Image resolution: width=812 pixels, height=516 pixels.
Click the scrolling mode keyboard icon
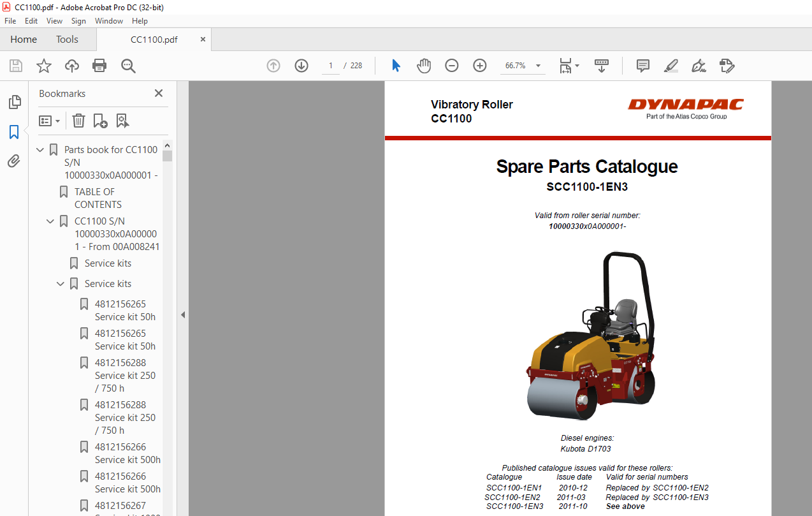(x=602, y=66)
